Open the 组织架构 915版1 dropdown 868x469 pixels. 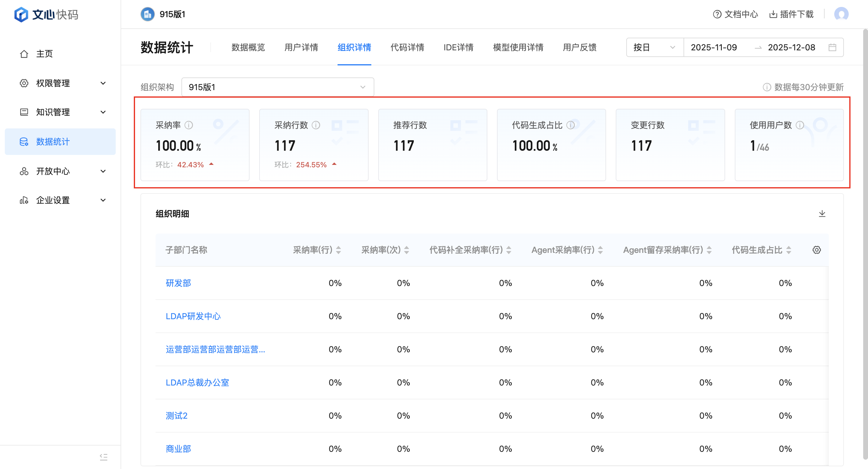(277, 87)
